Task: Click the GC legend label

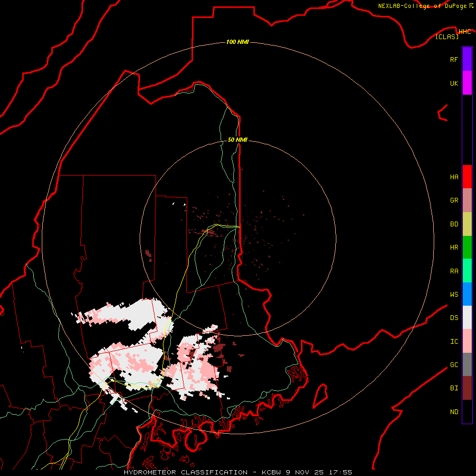Action: [x=454, y=365]
